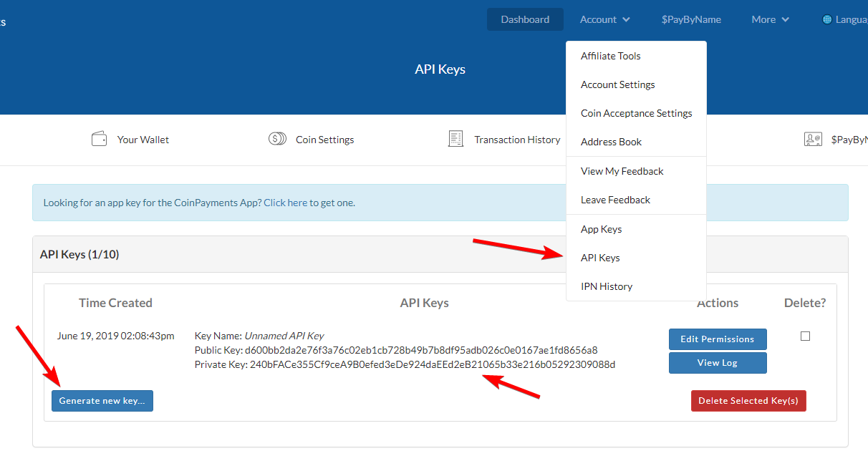Click the 'API Keys' table column header
The height and width of the screenshot is (461, 868).
(425, 303)
